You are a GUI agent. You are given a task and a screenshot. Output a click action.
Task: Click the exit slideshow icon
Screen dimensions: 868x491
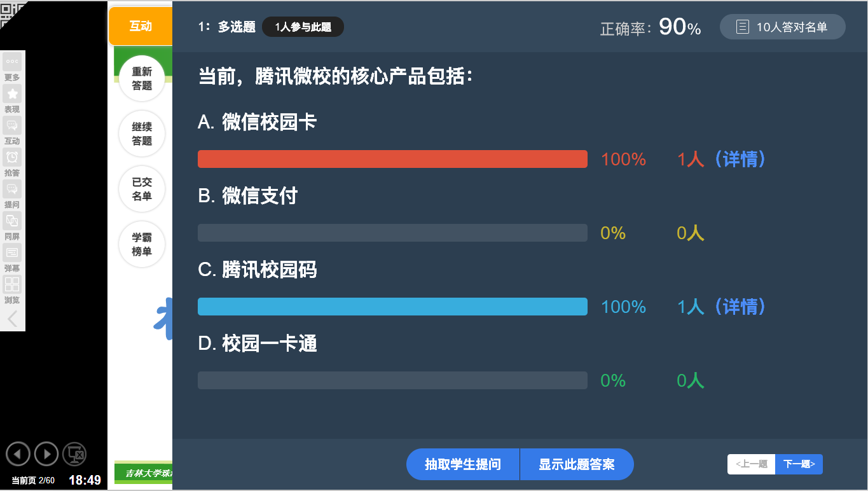tap(75, 454)
